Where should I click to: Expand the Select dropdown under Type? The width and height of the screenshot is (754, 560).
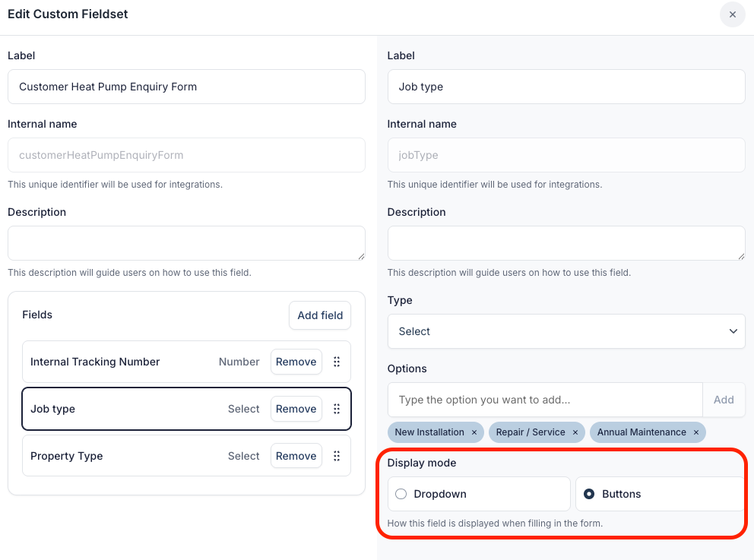(565, 331)
